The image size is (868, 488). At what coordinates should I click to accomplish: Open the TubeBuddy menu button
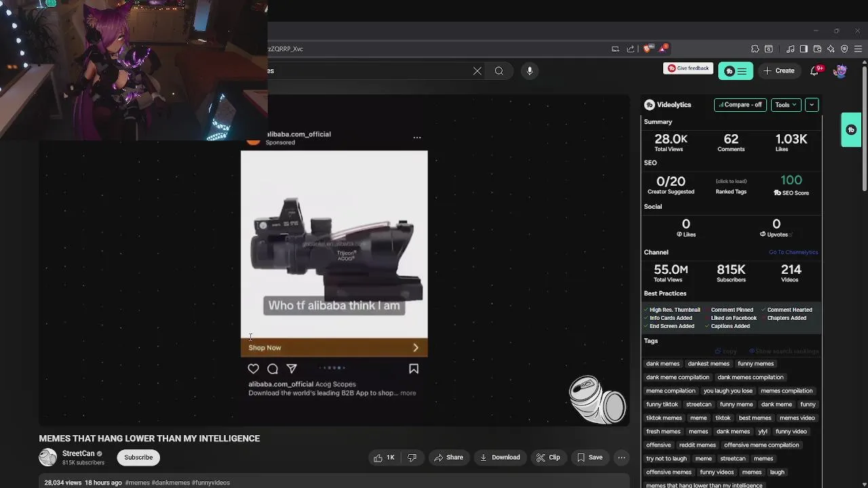[736, 71]
